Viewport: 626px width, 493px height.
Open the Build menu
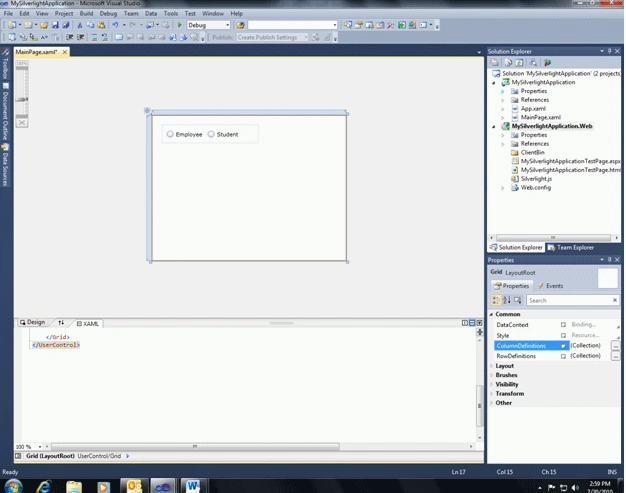pos(86,13)
